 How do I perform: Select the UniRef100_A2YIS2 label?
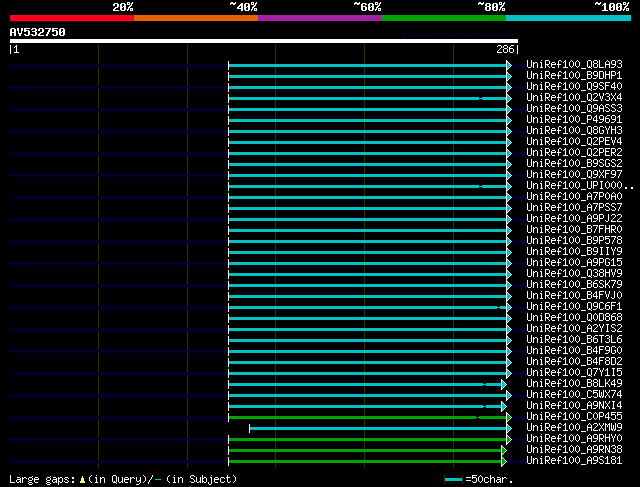point(574,329)
